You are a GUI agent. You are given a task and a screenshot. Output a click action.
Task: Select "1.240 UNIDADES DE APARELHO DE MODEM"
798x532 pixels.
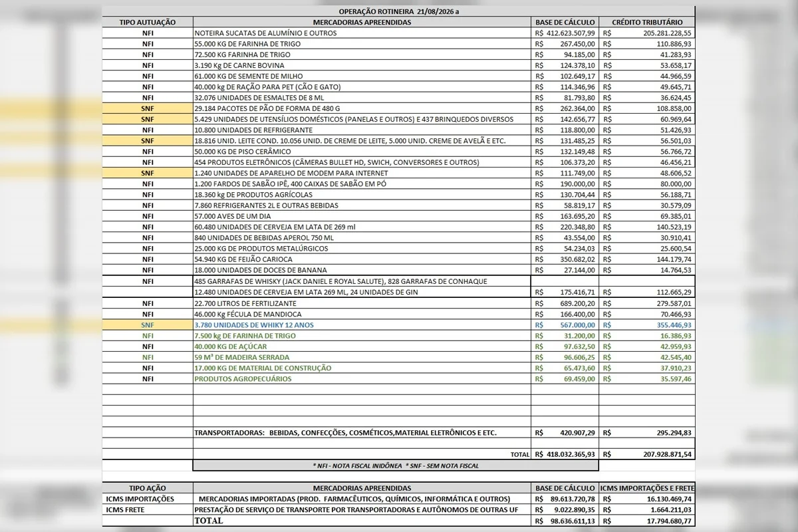[x=362, y=173]
